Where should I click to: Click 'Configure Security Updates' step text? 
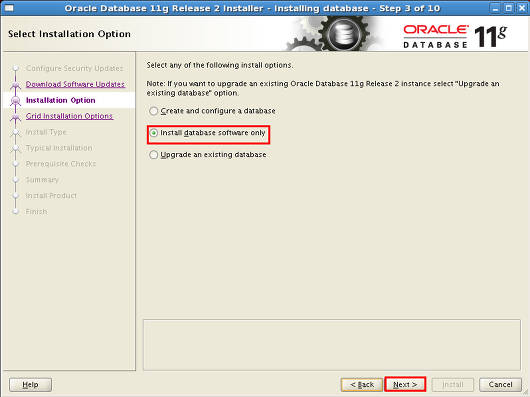(74, 68)
